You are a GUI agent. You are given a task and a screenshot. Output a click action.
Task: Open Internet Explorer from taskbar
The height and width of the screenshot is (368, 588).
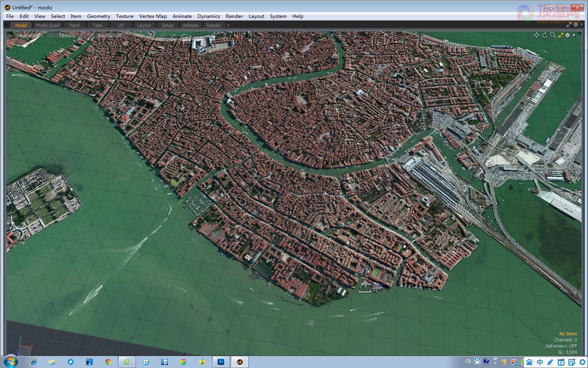tap(33, 362)
